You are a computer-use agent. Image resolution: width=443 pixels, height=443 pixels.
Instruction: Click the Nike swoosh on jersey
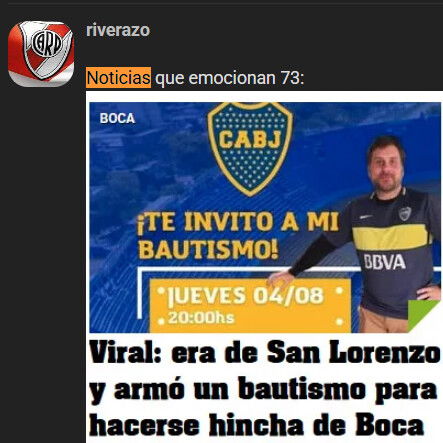coord(366,217)
